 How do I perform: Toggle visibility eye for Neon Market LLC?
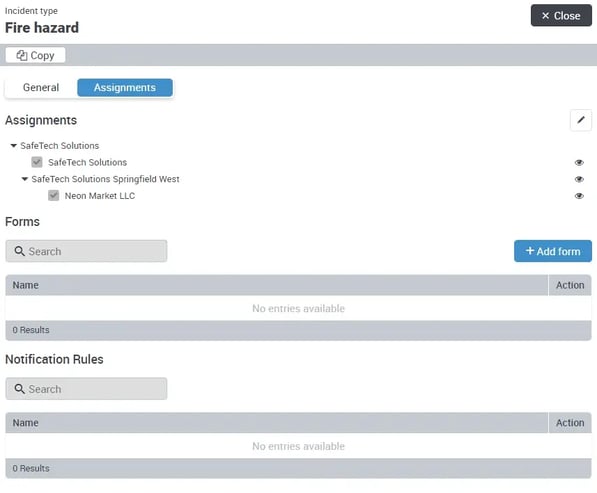click(579, 196)
